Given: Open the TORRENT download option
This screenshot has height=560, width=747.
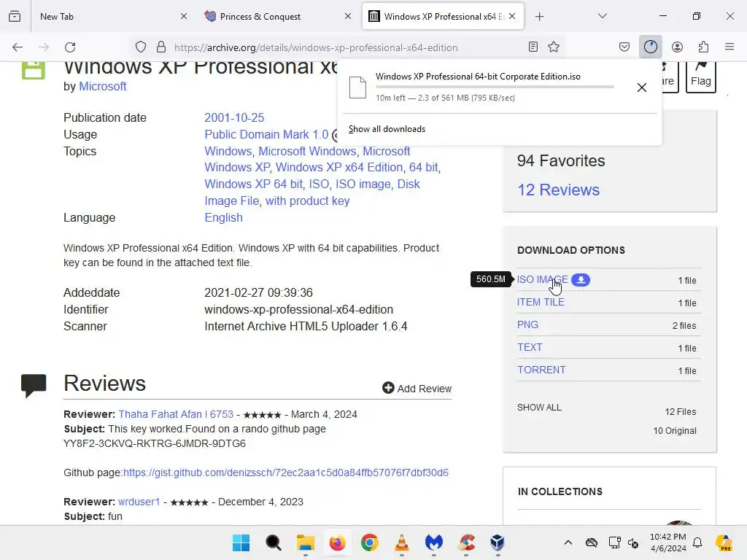Looking at the screenshot, I should [541, 370].
